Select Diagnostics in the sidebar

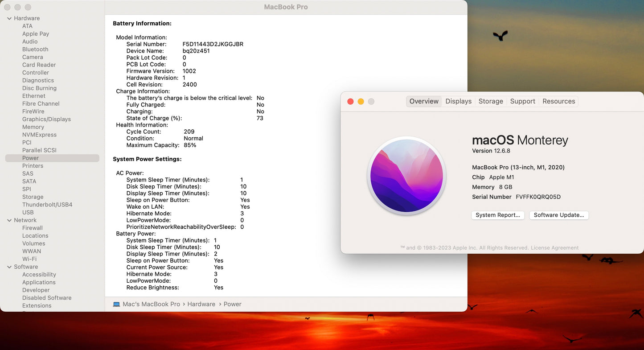38,80
